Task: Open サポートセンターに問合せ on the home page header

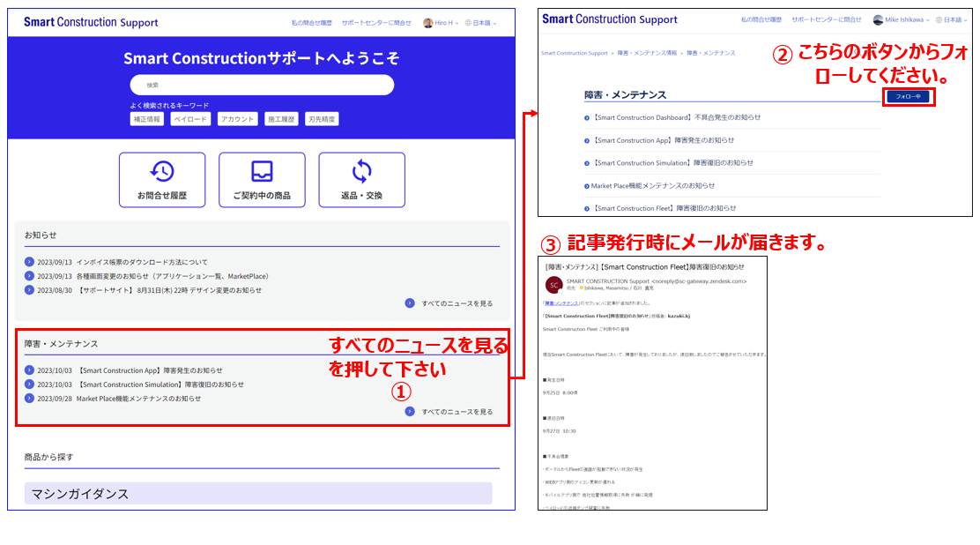Action: point(376,23)
